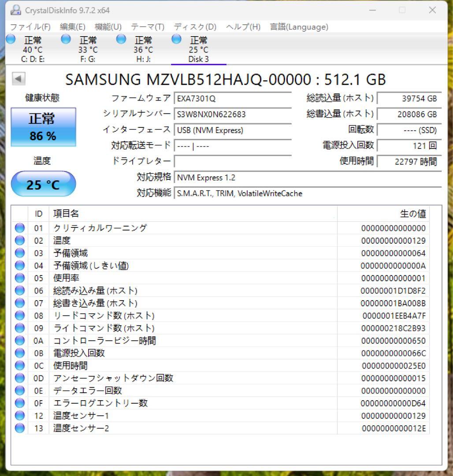Screen dimensions: 453x476
Task: Click the ID column header
Action: pyautogui.click(x=38, y=214)
